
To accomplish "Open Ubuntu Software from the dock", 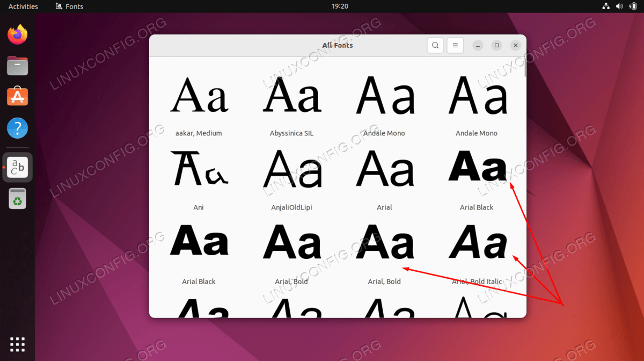I will click(18, 97).
